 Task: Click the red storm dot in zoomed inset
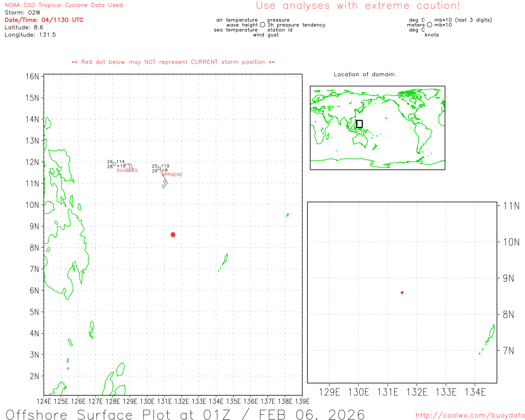click(x=402, y=292)
